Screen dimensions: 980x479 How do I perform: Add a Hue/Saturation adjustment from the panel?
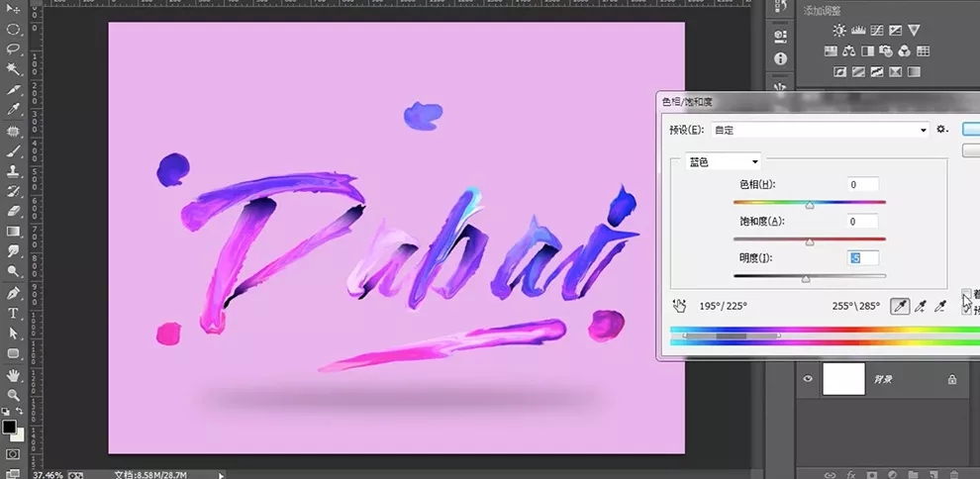click(831, 51)
